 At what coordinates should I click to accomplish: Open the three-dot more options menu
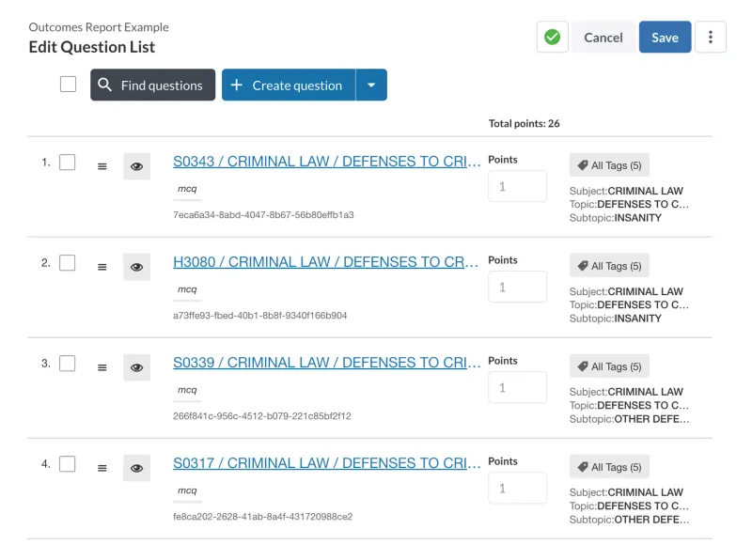[x=711, y=37]
